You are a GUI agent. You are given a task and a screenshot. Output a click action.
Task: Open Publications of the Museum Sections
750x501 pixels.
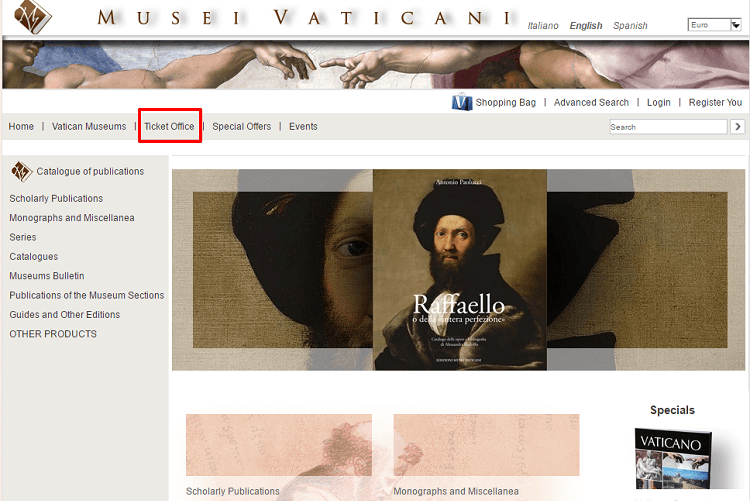(x=87, y=295)
